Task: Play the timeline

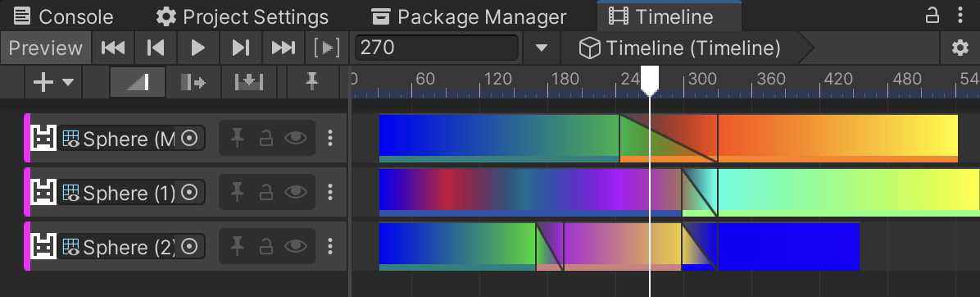Action: (198, 48)
